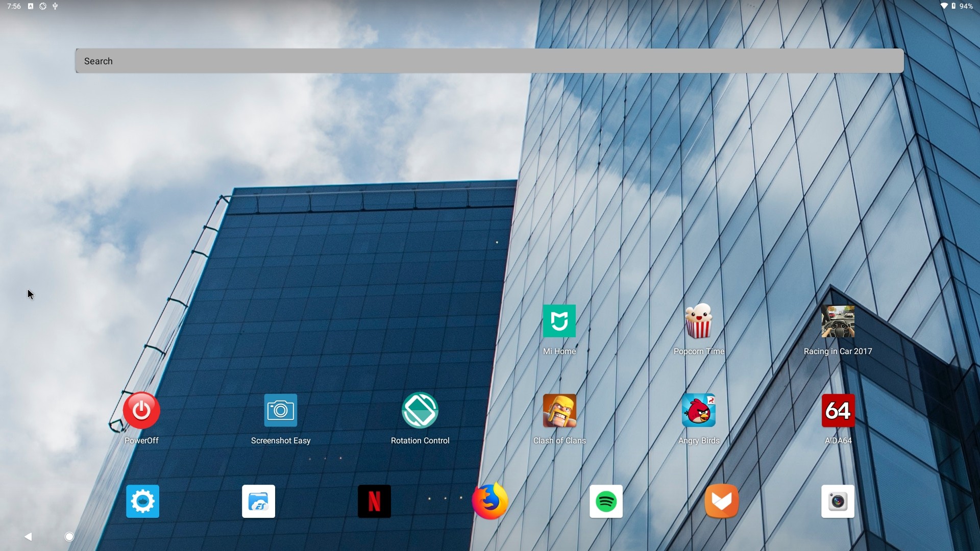Open Netflix from the dock
The height and width of the screenshot is (551, 980).
tap(374, 501)
